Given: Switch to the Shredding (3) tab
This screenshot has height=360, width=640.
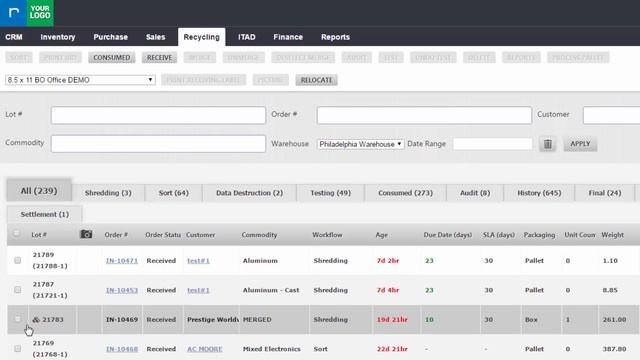Looking at the screenshot, I should [108, 193].
